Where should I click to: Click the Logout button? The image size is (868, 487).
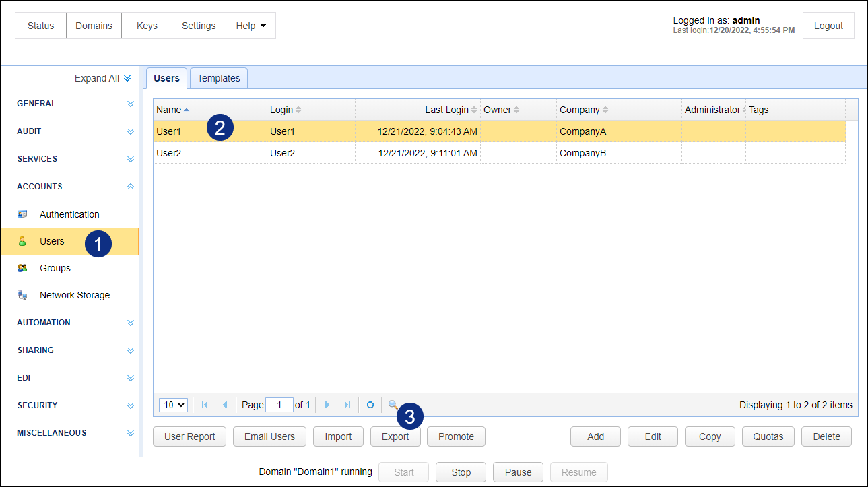[x=828, y=26]
